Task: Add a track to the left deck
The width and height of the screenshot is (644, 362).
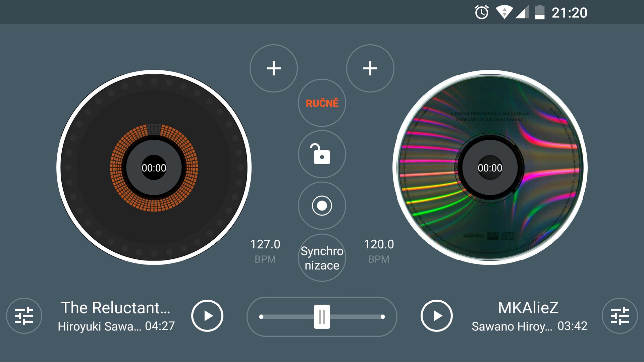Action: [x=273, y=68]
